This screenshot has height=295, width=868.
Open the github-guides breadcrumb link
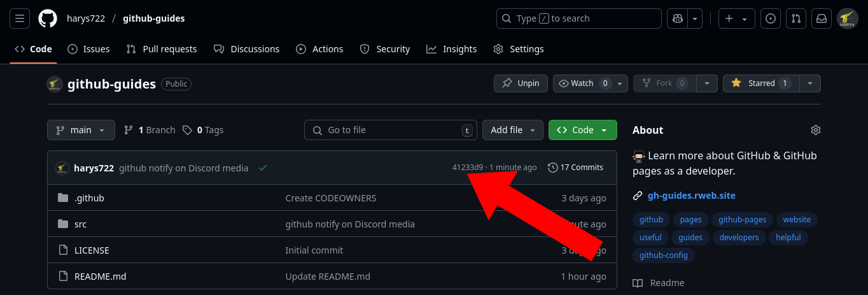pos(154,18)
